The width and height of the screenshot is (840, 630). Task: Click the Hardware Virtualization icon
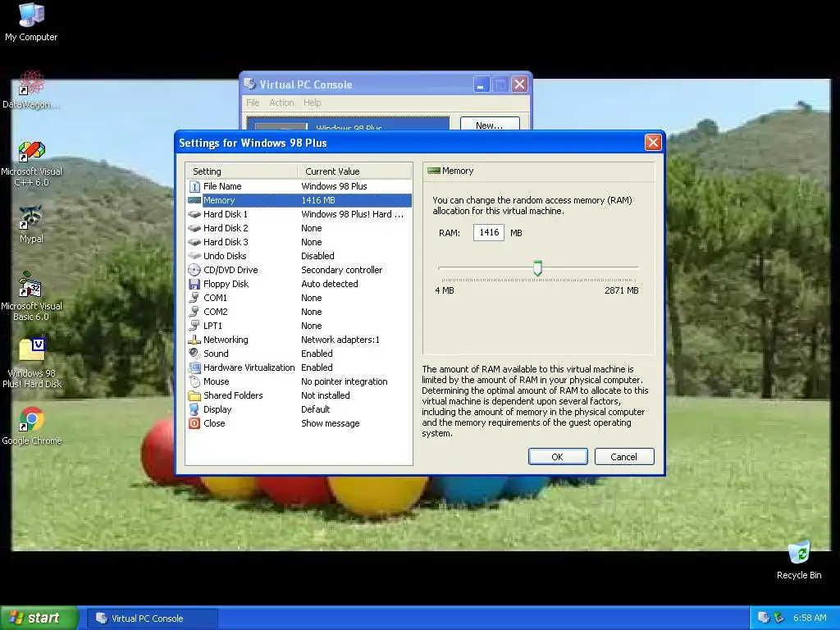[x=194, y=367]
